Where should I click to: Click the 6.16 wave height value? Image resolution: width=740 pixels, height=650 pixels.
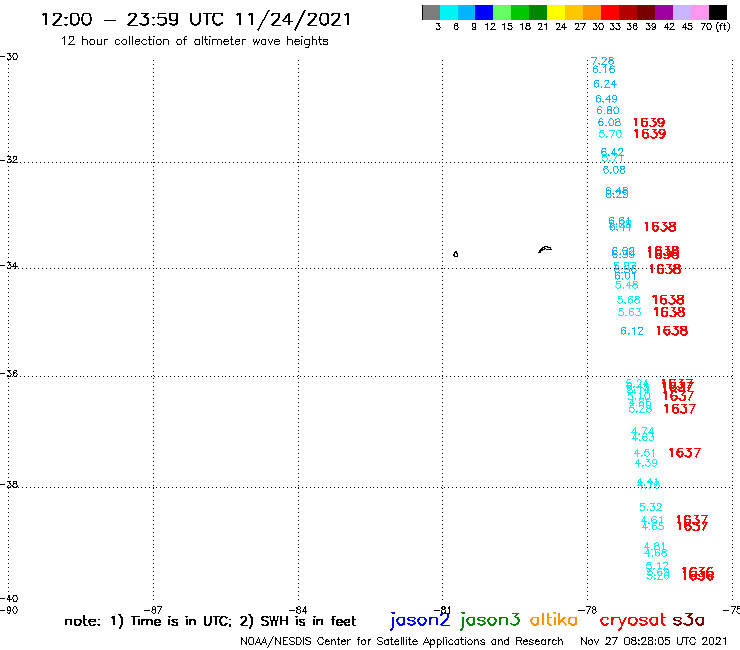[604, 69]
